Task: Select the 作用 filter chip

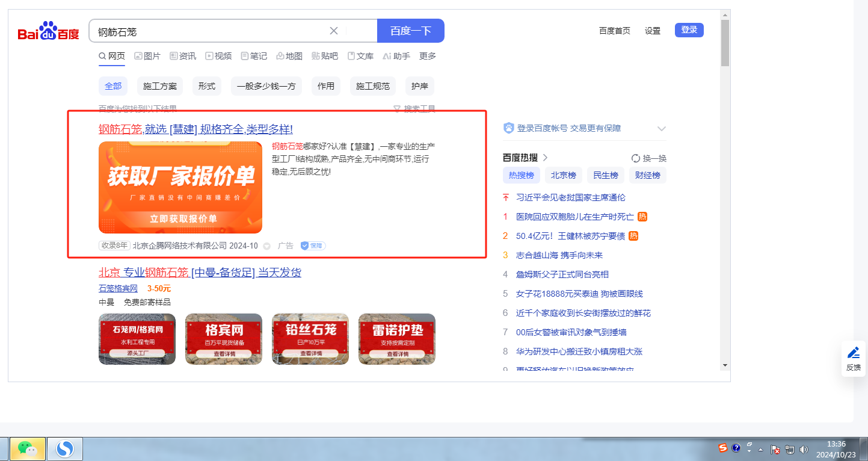Action: pos(326,86)
